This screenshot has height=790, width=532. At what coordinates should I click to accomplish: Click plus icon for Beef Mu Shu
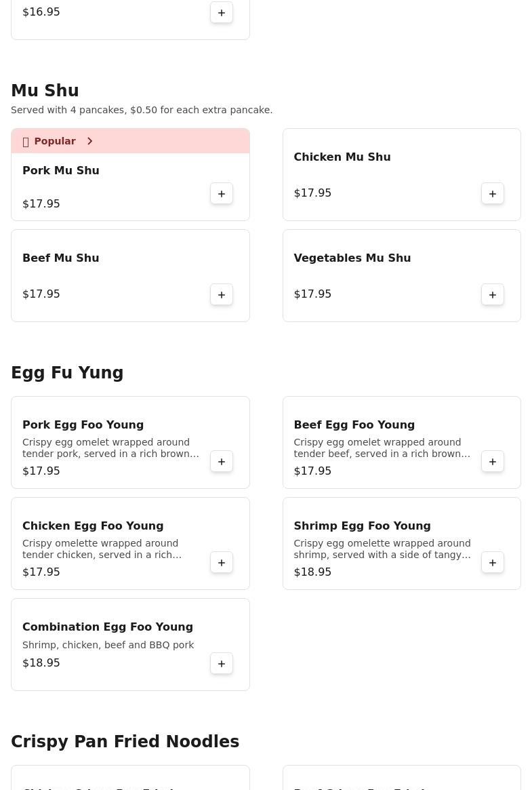(x=222, y=295)
